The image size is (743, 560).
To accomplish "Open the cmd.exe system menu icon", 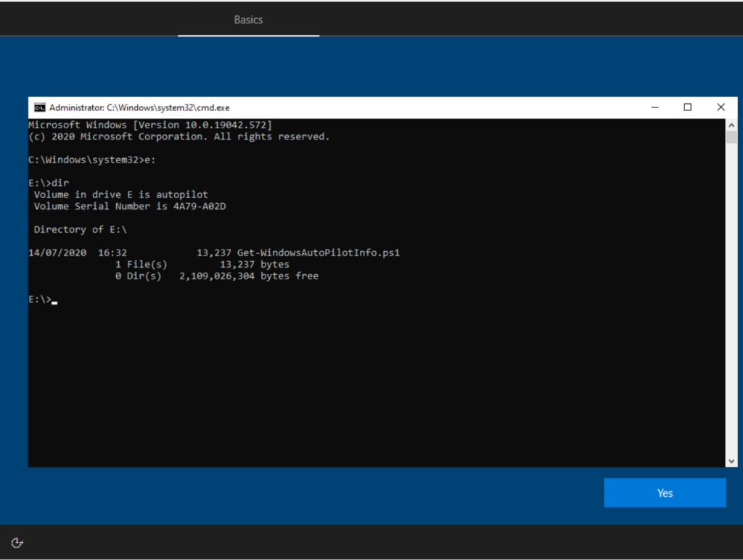I will [40, 107].
